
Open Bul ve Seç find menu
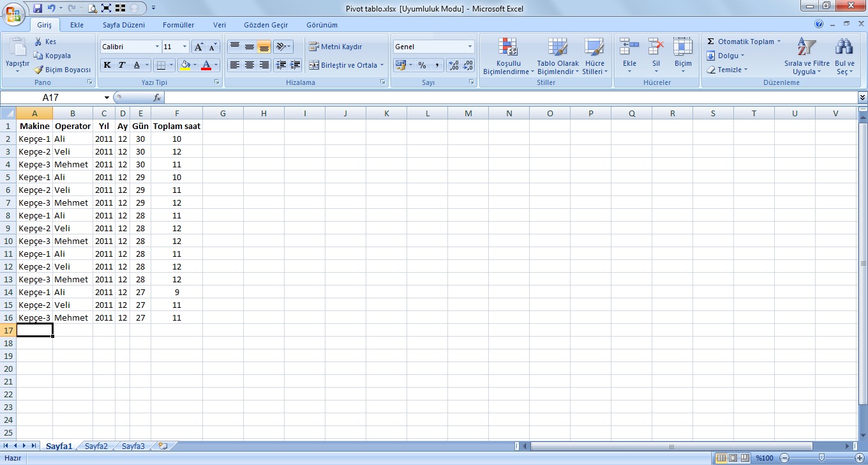844,56
